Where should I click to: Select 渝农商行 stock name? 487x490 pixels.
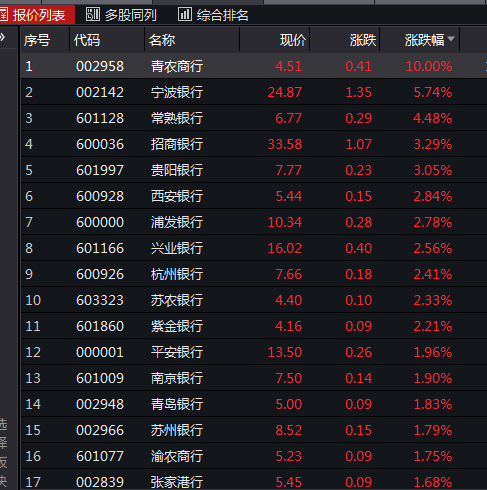[177, 456]
